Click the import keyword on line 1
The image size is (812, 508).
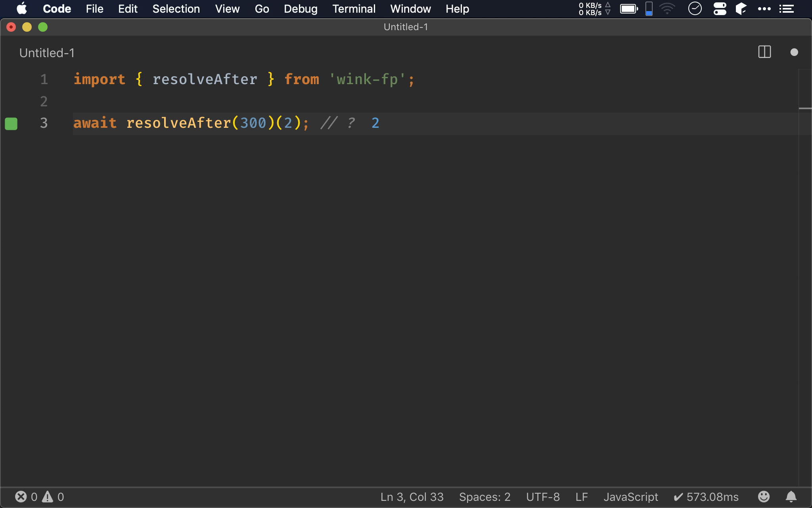coord(100,79)
